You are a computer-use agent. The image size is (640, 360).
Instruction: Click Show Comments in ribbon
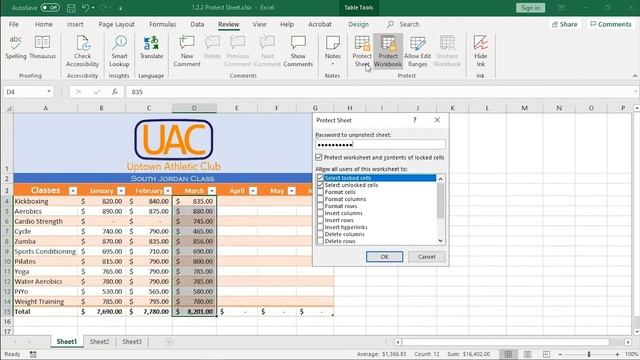coord(298,51)
